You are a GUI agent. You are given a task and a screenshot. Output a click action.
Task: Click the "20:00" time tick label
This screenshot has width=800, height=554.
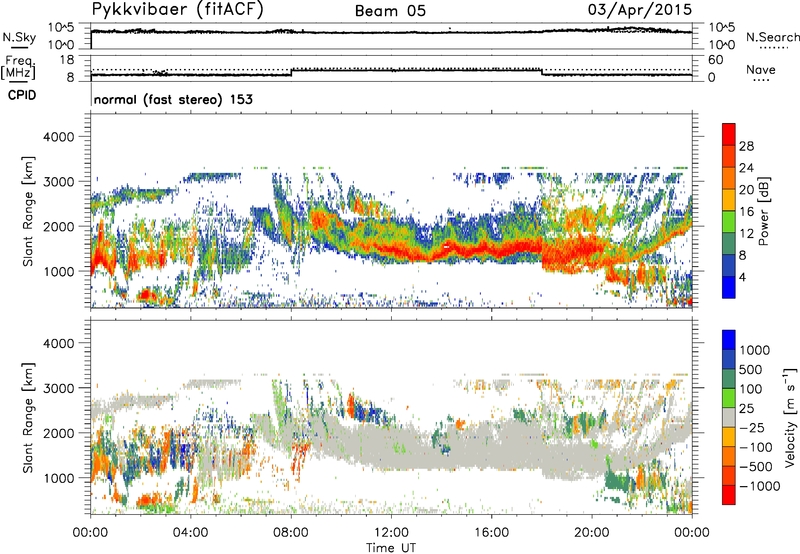[592, 533]
